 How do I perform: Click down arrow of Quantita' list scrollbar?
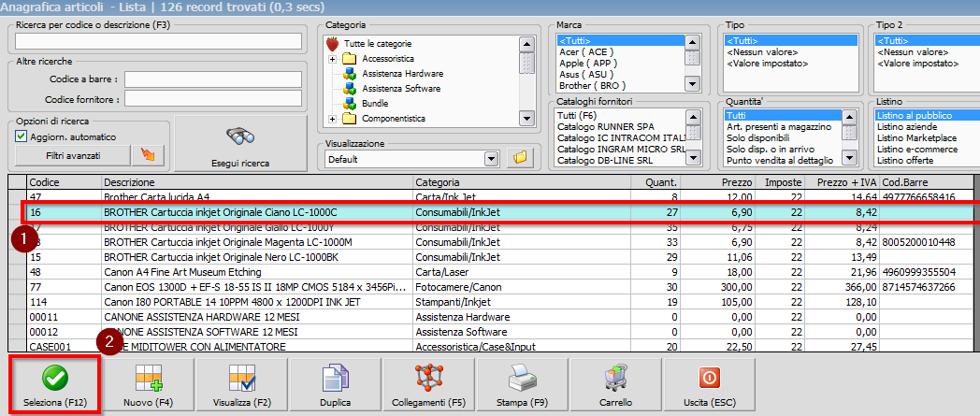[849, 159]
